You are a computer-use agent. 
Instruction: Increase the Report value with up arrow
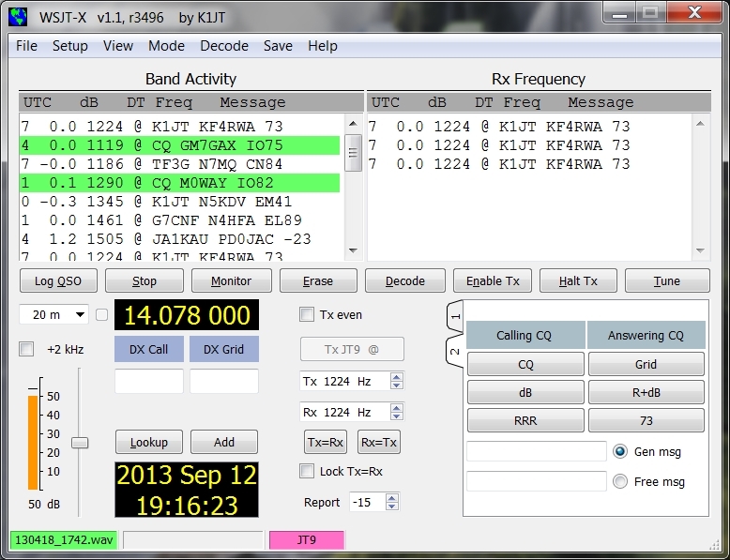[392, 498]
